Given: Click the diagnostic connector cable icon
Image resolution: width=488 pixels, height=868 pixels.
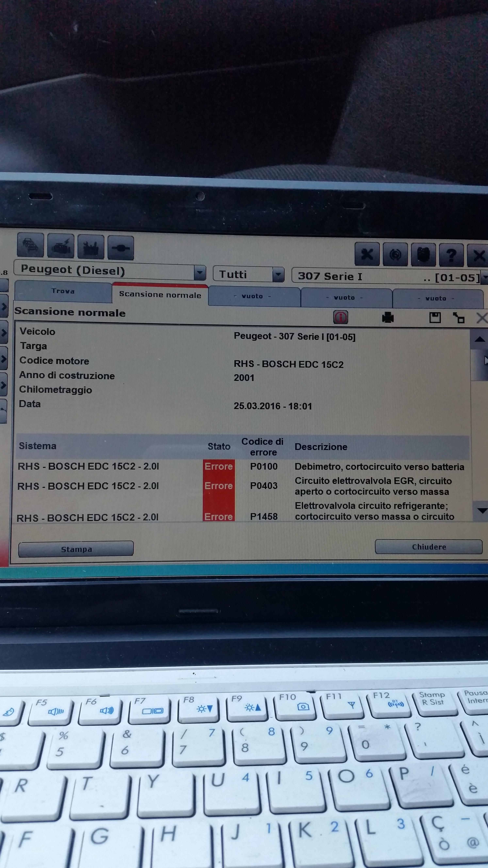Looking at the screenshot, I should point(121,248).
